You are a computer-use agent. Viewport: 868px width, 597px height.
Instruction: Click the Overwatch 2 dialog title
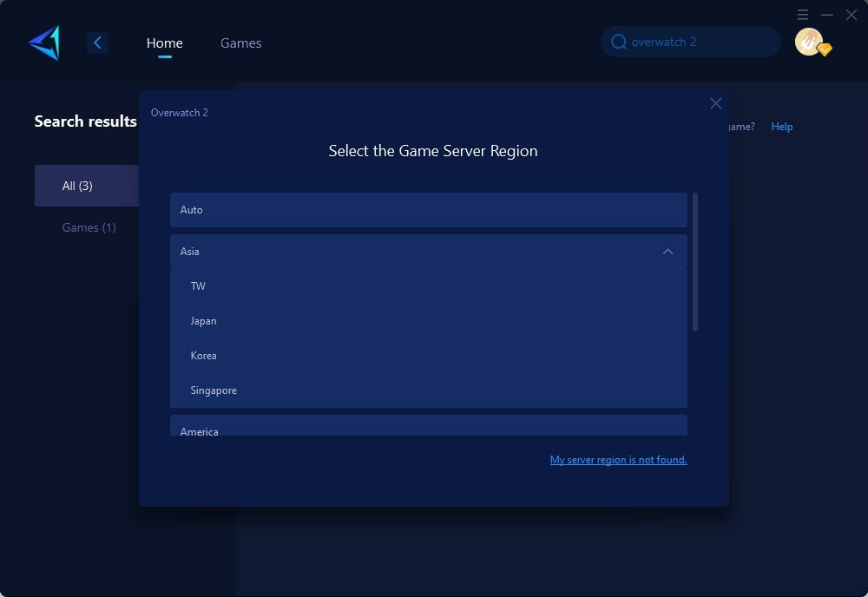180,113
